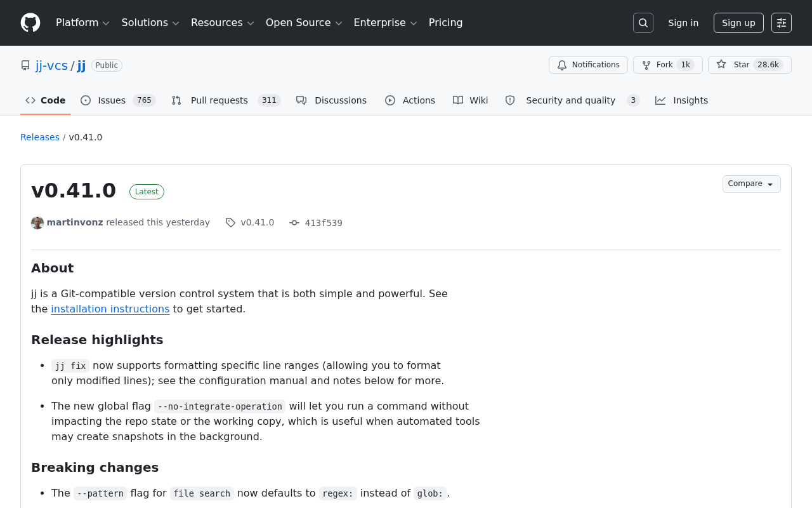Viewport: 812px width, 508px height.
Task: Open the Compare dropdown
Action: pyautogui.click(x=752, y=184)
